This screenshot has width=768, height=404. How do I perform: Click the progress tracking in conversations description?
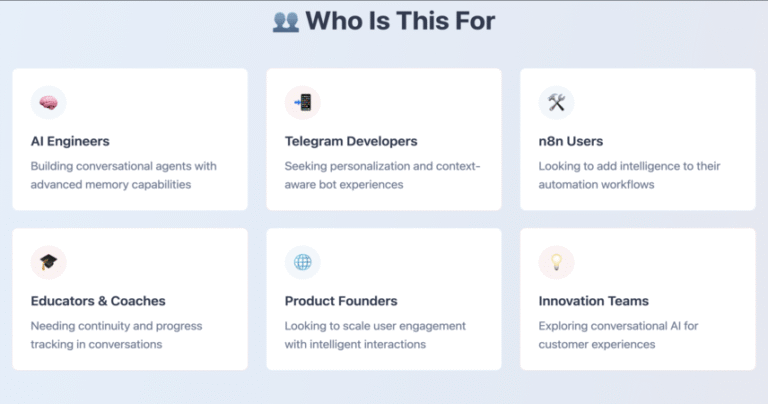click(117, 335)
